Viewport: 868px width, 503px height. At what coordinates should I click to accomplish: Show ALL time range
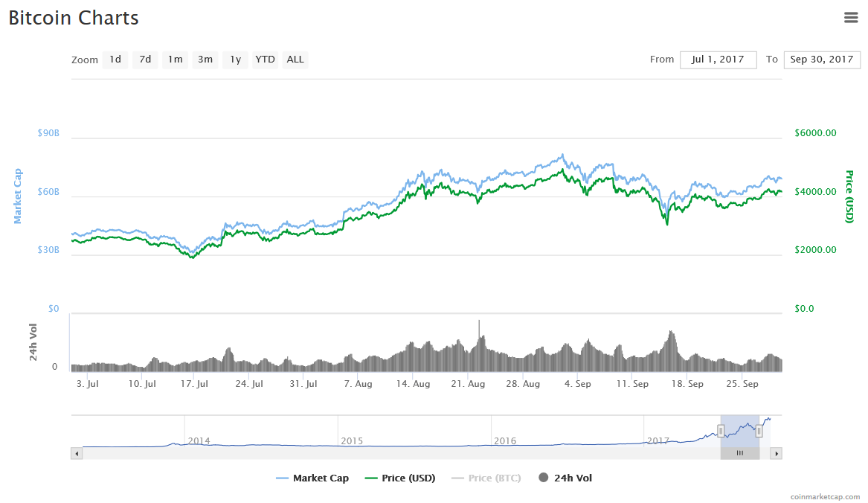pos(295,60)
